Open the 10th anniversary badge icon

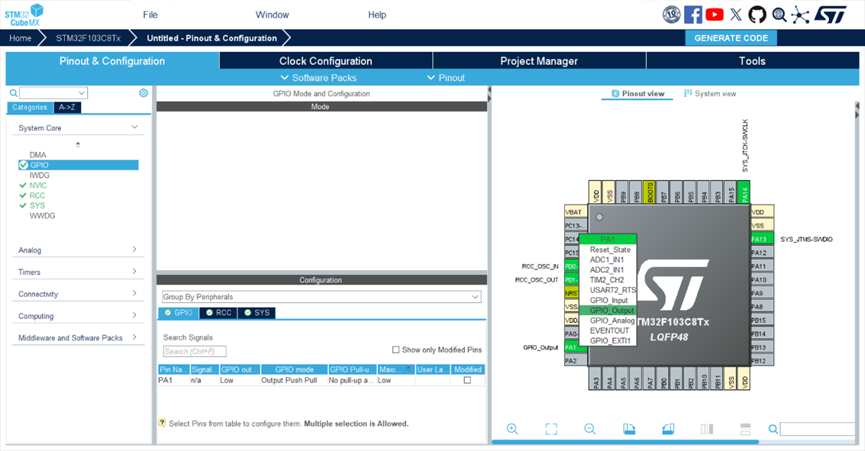pos(671,14)
